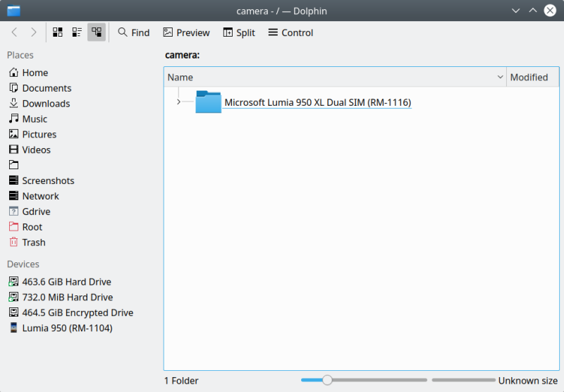The width and height of the screenshot is (564, 392).
Task: Open the Videos place
Action: [x=30, y=150]
